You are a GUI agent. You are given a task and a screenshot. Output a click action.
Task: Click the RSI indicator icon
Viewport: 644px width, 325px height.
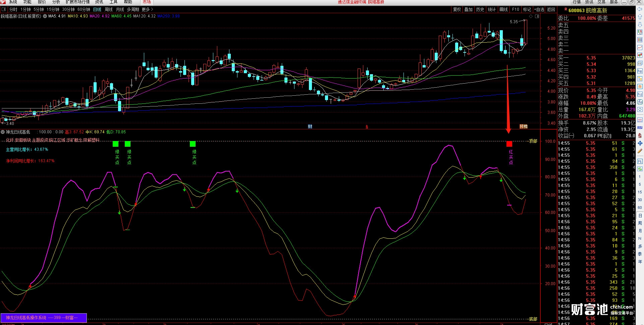[640, 128]
